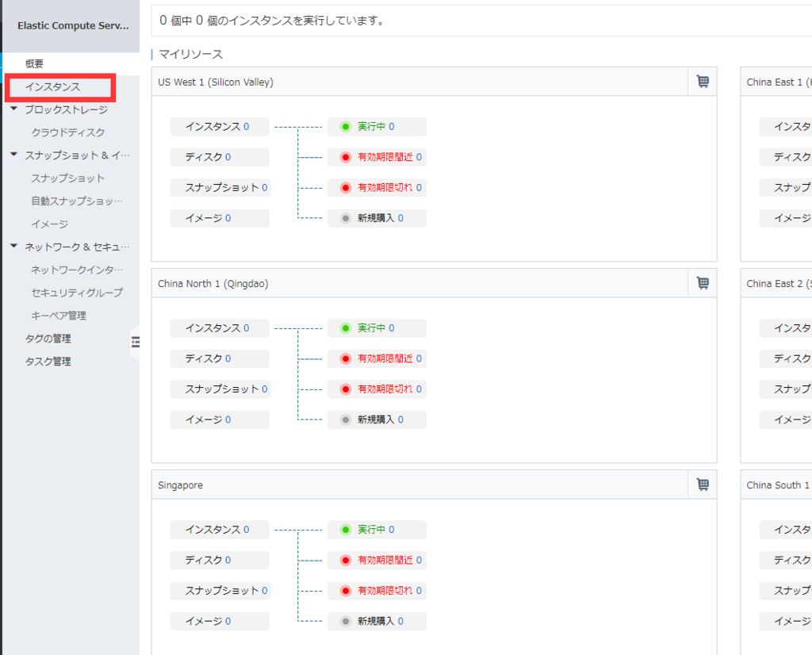The height and width of the screenshot is (655, 812).
Task: Collapse the sidebar using the handle icon
Action: point(135,341)
